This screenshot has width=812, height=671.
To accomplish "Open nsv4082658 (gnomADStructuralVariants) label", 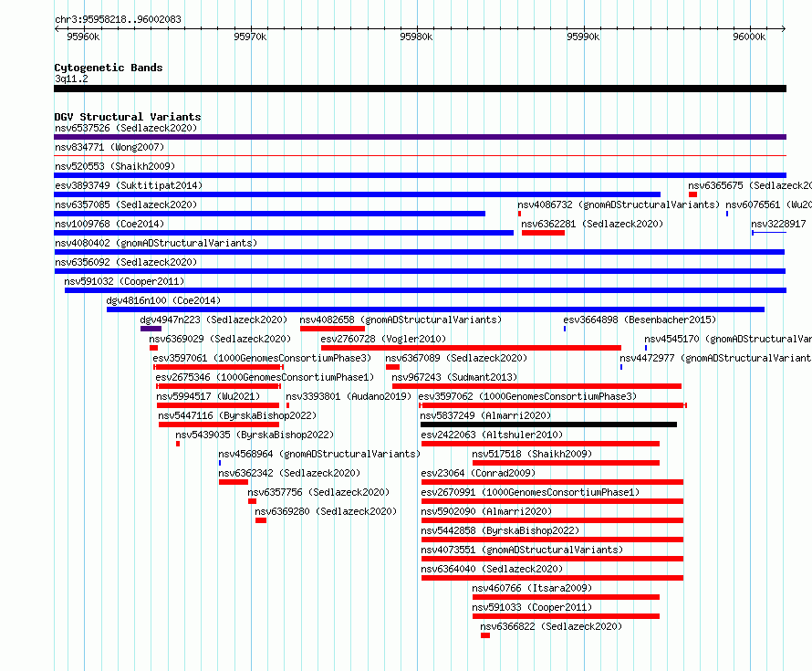I will pyautogui.click(x=401, y=320).
